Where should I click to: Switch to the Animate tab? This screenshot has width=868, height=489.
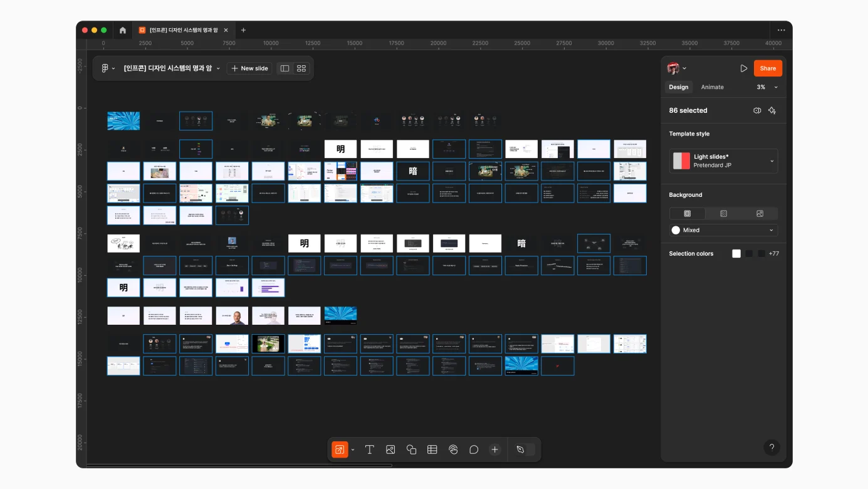712,87
